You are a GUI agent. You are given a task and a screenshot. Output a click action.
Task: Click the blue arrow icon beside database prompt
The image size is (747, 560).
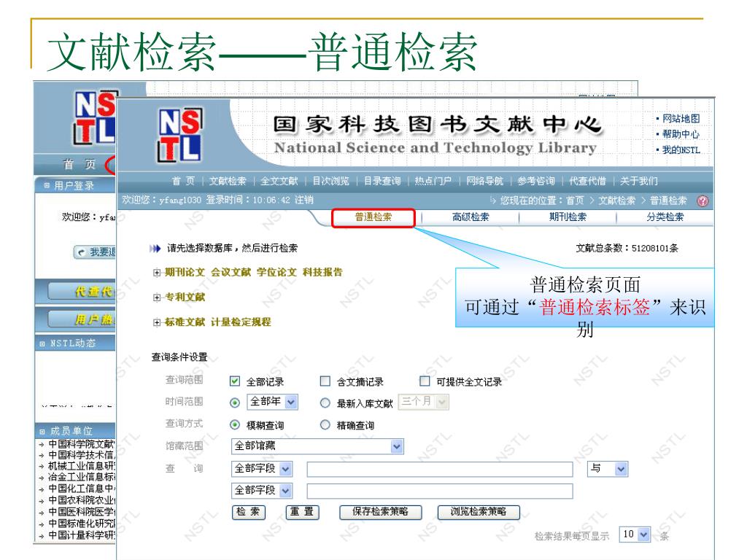point(155,248)
